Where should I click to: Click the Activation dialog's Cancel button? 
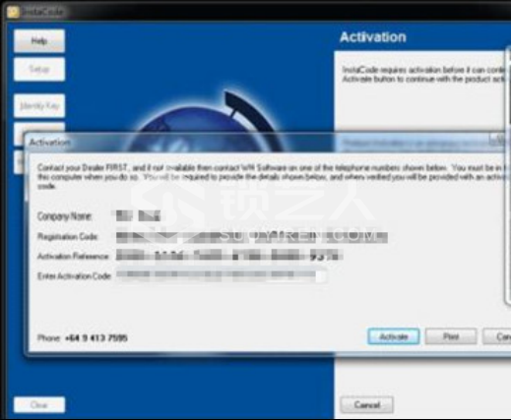point(497,336)
